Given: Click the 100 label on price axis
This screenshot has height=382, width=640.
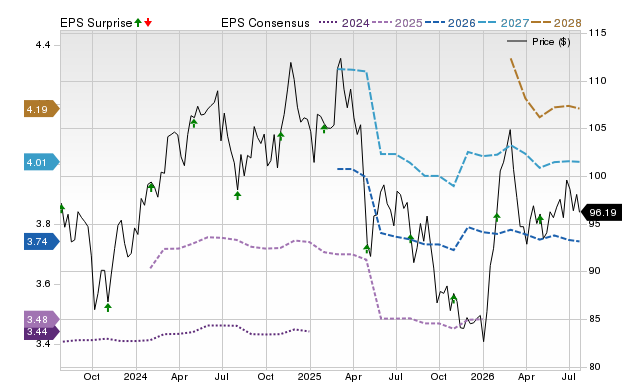Looking at the screenshot, I should [x=597, y=175].
